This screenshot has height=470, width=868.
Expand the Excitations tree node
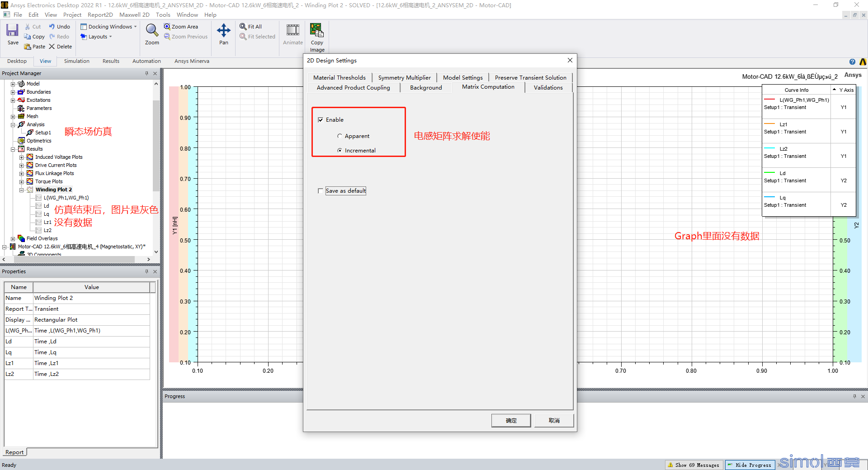13,100
